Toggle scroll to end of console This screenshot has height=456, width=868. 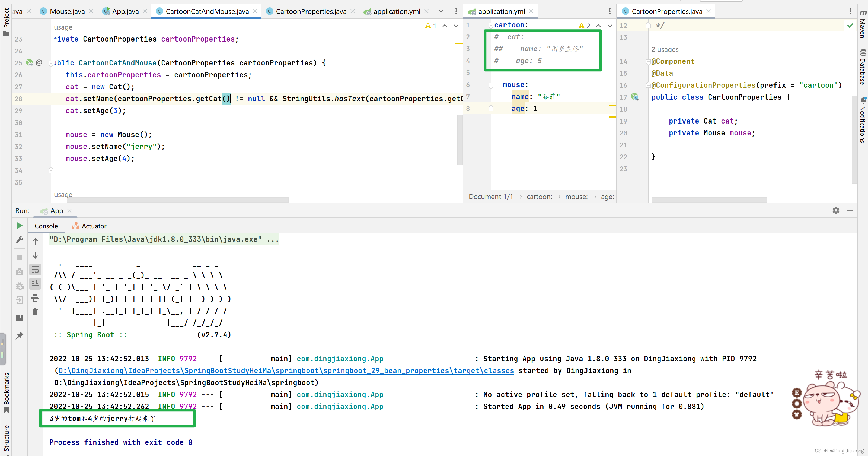(35, 284)
